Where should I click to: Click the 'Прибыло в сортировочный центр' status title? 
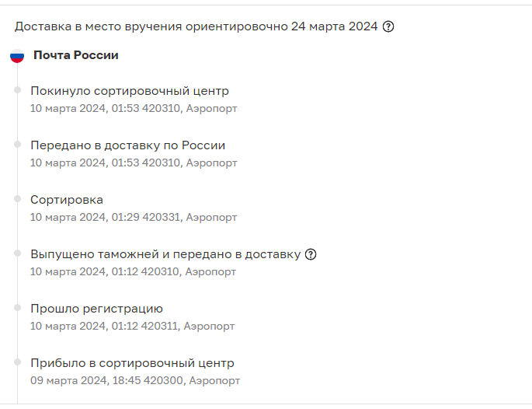click(132, 363)
